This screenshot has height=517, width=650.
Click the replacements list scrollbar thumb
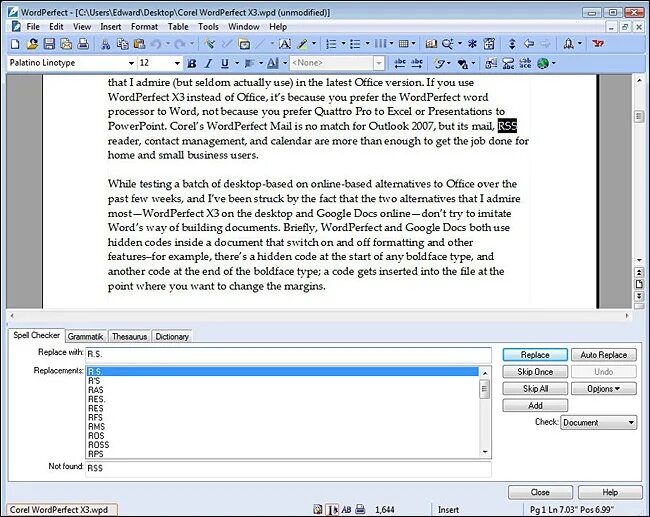click(484, 389)
